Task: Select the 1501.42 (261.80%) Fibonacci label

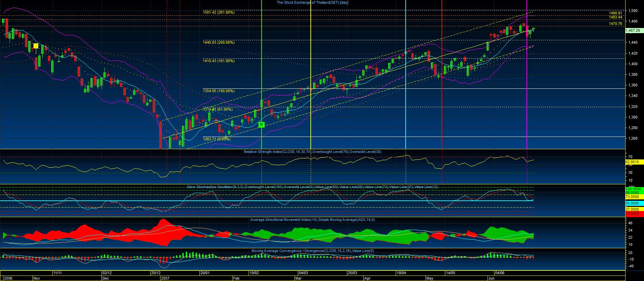Action: point(219,12)
